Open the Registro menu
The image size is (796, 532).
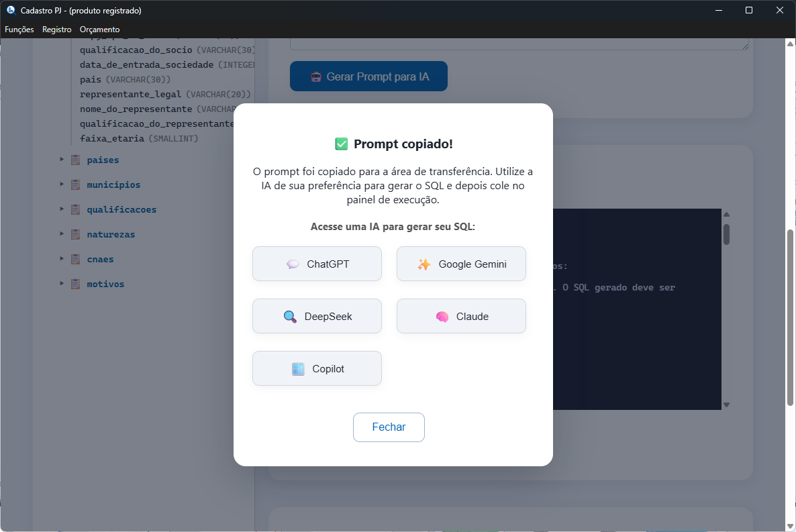tap(57, 30)
